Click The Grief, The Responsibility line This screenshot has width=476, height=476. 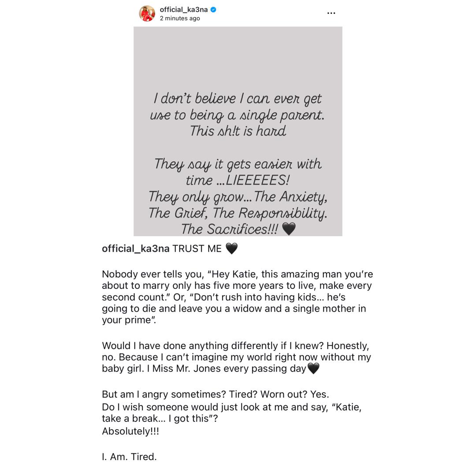[238, 213]
